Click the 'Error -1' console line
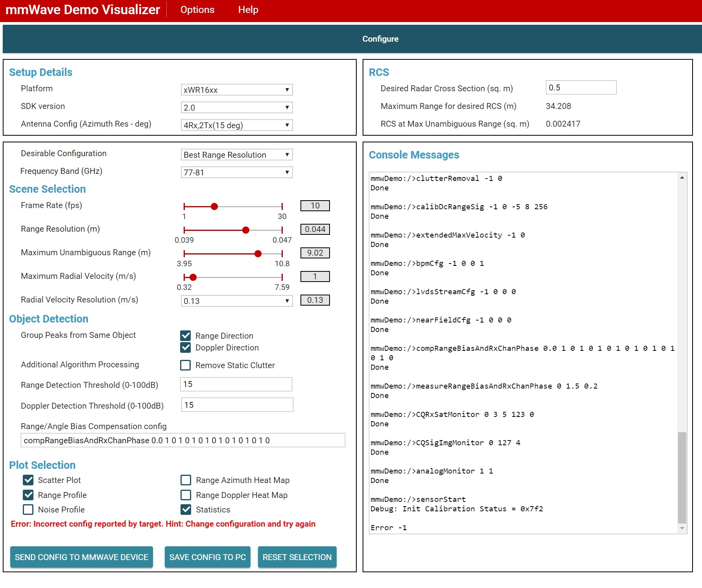 389,528
